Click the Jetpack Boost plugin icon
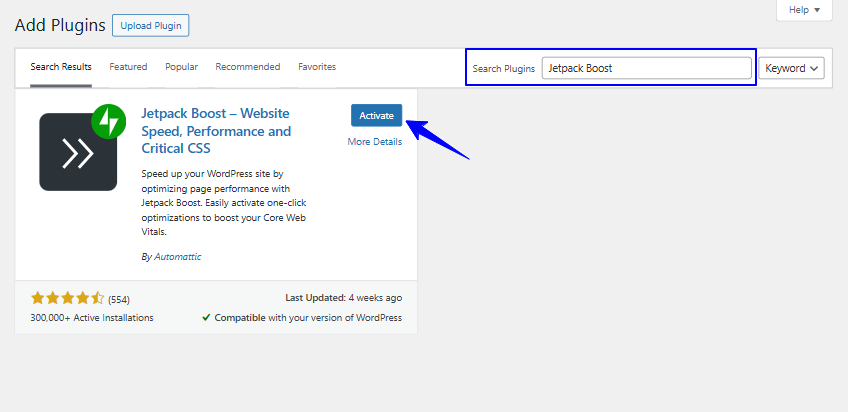This screenshot has width=848, height=412. pos(82,148)
